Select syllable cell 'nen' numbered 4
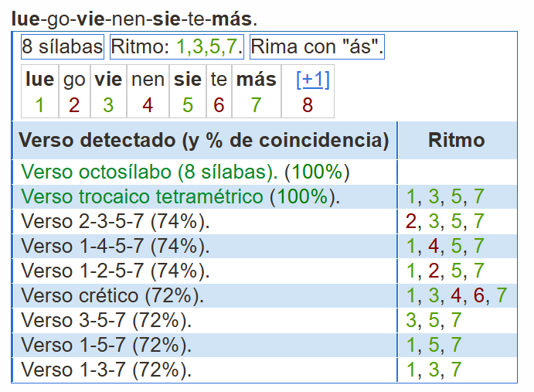This screenshot has width=534, height=392. (148, 91)
